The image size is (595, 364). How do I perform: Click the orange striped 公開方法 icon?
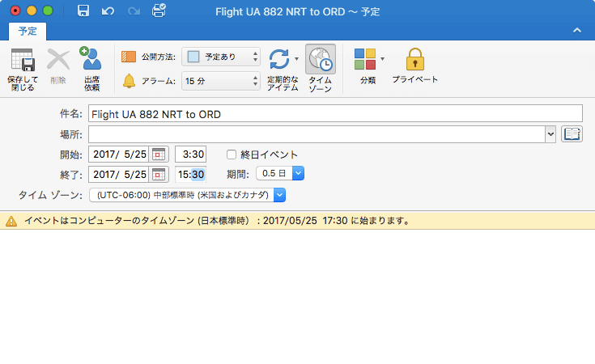(x=129, y=57)
